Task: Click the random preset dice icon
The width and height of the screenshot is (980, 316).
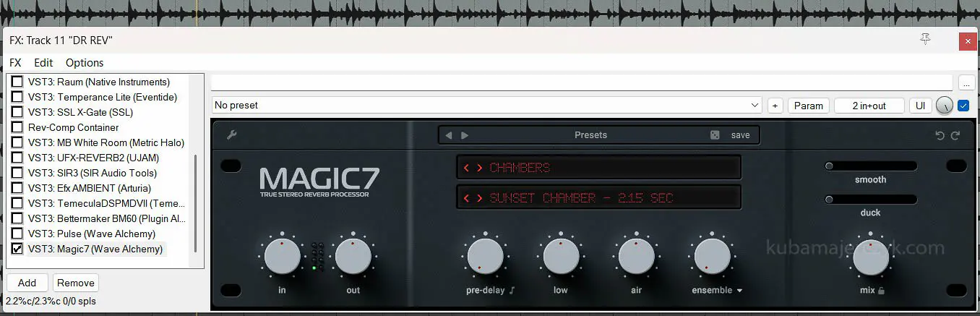Action: coord(715,135)
